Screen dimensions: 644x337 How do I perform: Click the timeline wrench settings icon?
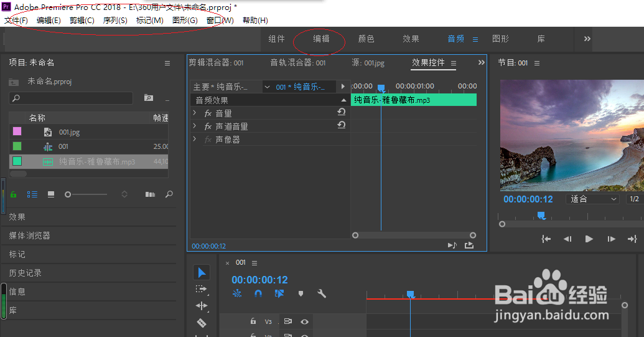coord(322,293)
